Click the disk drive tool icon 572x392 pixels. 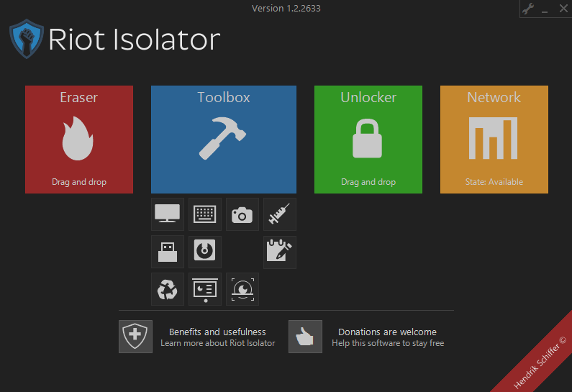coord(205,252)
